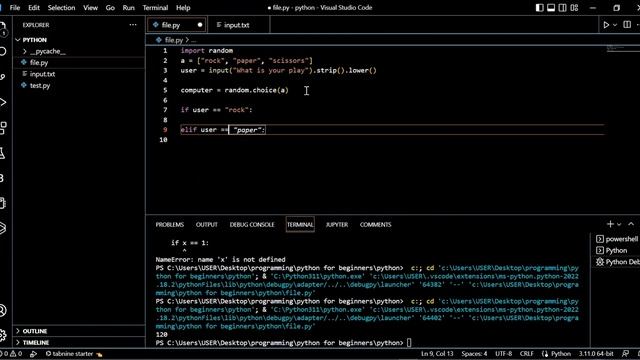Toggle secondary side bar layout icon

click(x=562, y=8)
